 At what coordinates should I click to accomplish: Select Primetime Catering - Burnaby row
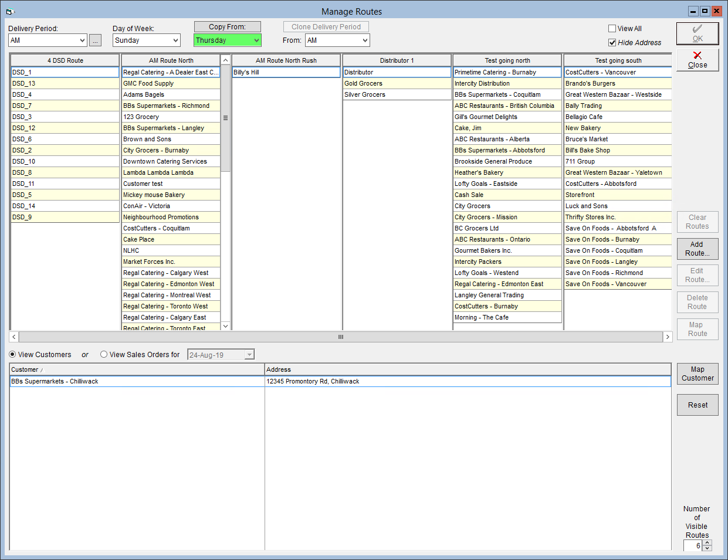click(x=507, y=72)
